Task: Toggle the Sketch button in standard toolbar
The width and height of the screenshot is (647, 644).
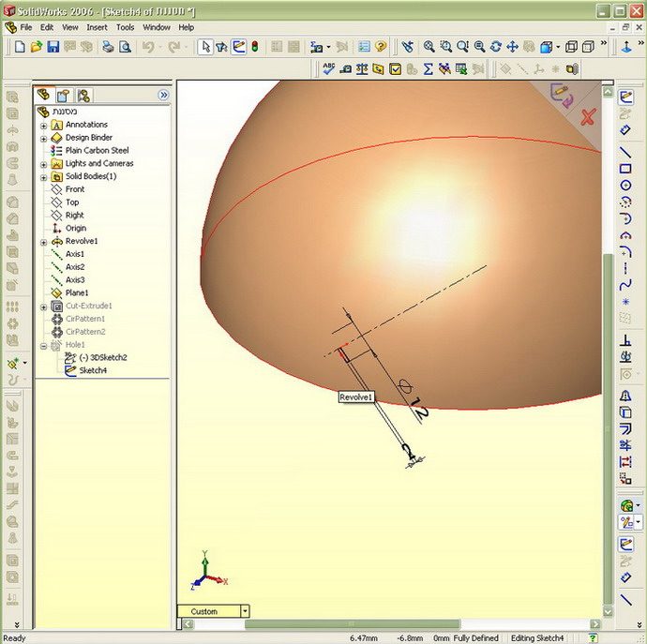Action: click(x=239, y=46)
